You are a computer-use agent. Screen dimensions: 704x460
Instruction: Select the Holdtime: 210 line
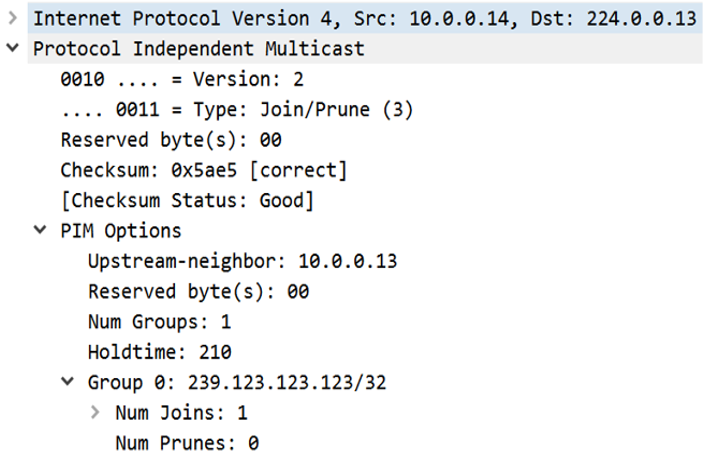click(160, 352)
